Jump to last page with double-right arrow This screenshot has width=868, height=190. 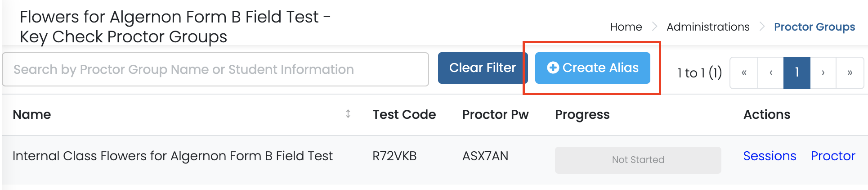850,72
